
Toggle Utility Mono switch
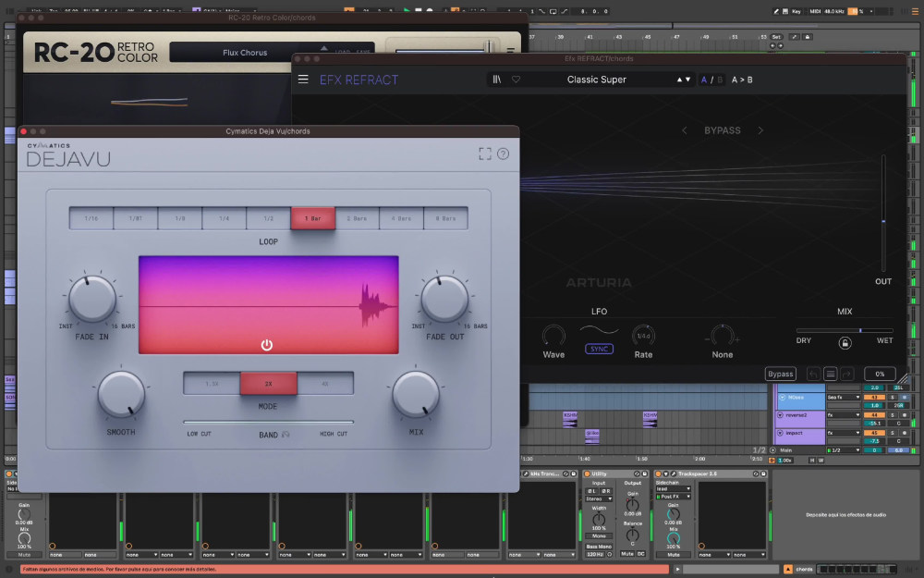coord(599,536)
